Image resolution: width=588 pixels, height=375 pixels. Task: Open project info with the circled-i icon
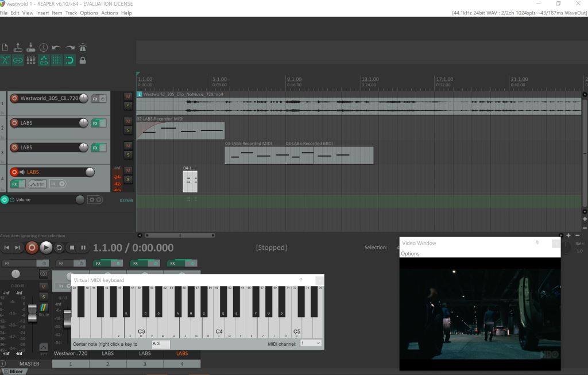[x=44, y=48]
